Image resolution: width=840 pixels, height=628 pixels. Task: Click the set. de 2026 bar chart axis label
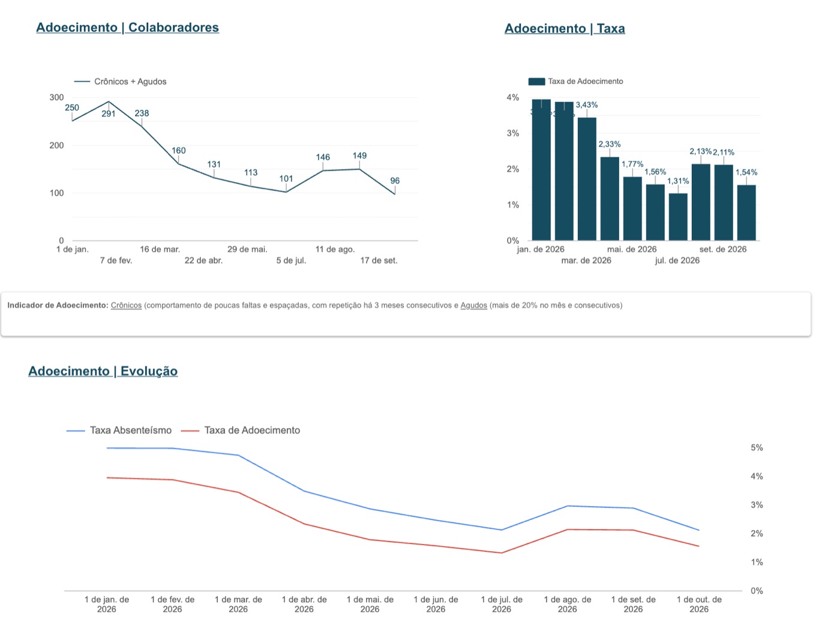point(723,249)
